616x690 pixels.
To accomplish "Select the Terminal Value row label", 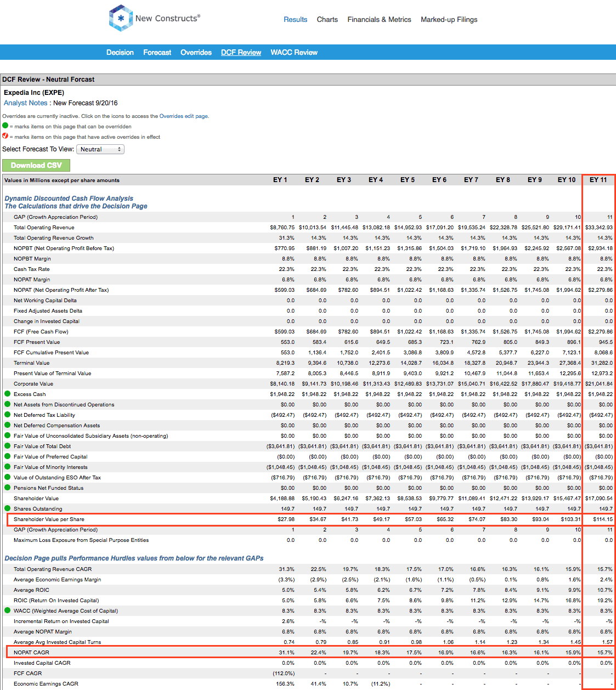I will coord(32,363).
